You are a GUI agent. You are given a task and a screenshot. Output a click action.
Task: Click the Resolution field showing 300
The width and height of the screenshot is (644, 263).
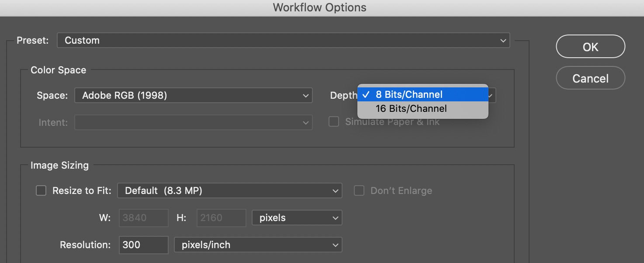pyautogui.click(x=144, y=245)
